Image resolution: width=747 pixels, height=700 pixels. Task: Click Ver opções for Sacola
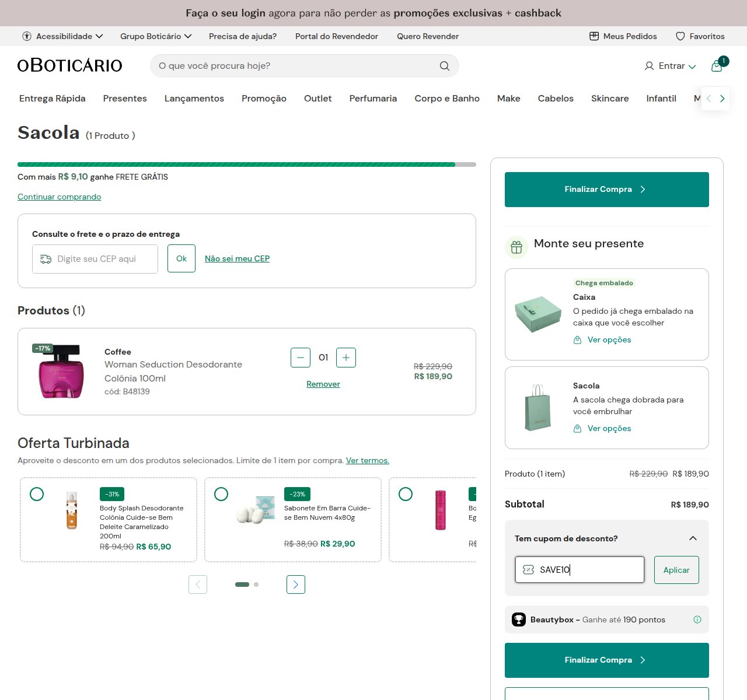click(609, 429)
